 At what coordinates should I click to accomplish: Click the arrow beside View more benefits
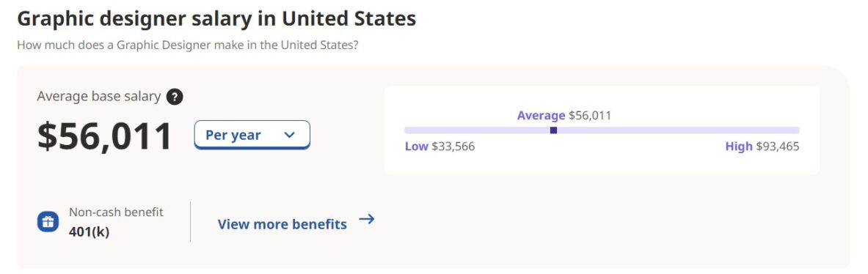pyautogui.click(x=366, y=219)
